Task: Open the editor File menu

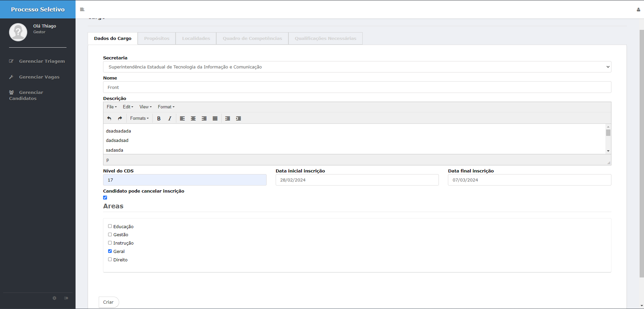Action: (x=112, y=107)
